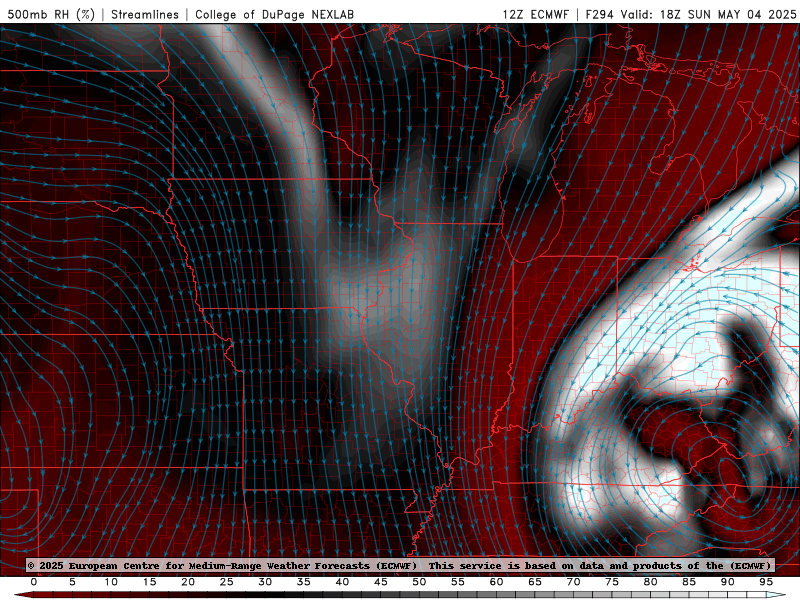Click the "35" value on the RH scale

click(x=304, y=582)
